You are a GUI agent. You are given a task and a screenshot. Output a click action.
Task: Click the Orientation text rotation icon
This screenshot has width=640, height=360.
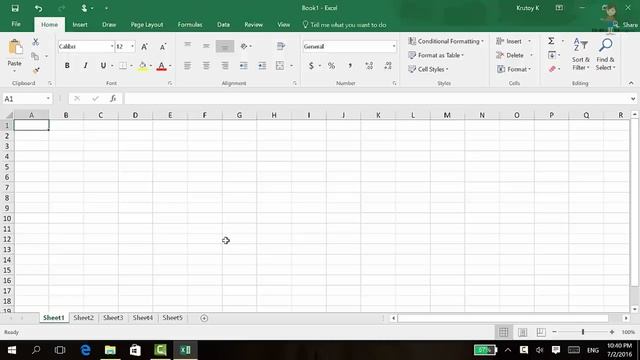coord(244,46)
